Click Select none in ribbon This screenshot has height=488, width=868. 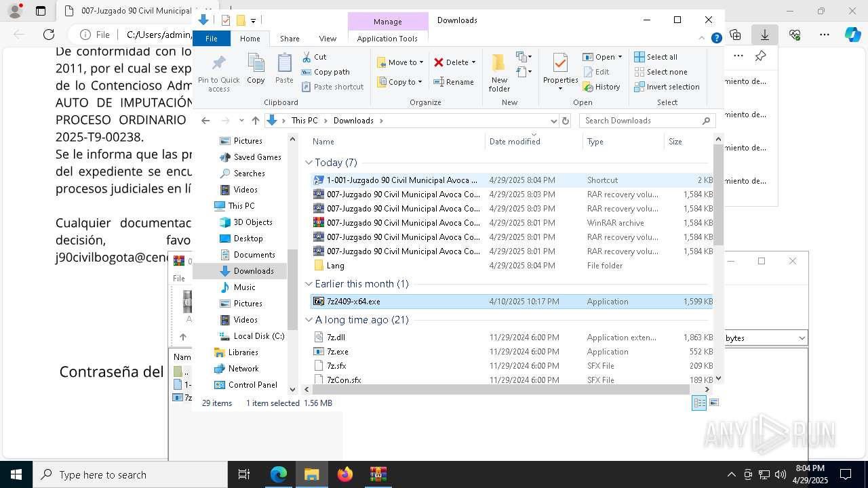click(x=660, y=72)
